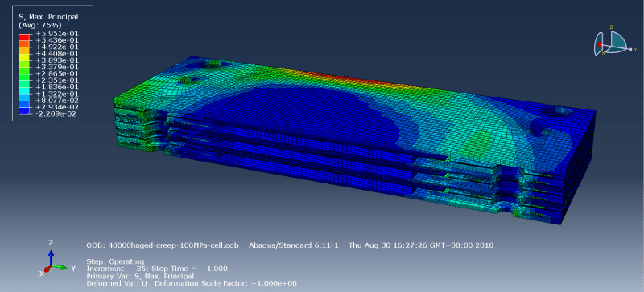Select the "S, Max. Principal" legend title
The height and width of the screenshot is (292, 644).
(x=48, y=17)
